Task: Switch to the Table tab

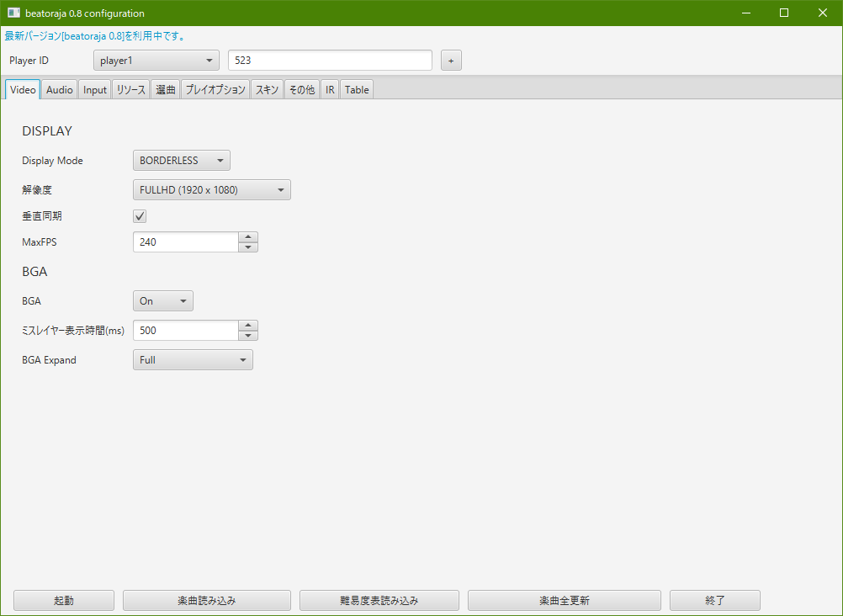Action: pyautogui.click(x=357, y=90)
